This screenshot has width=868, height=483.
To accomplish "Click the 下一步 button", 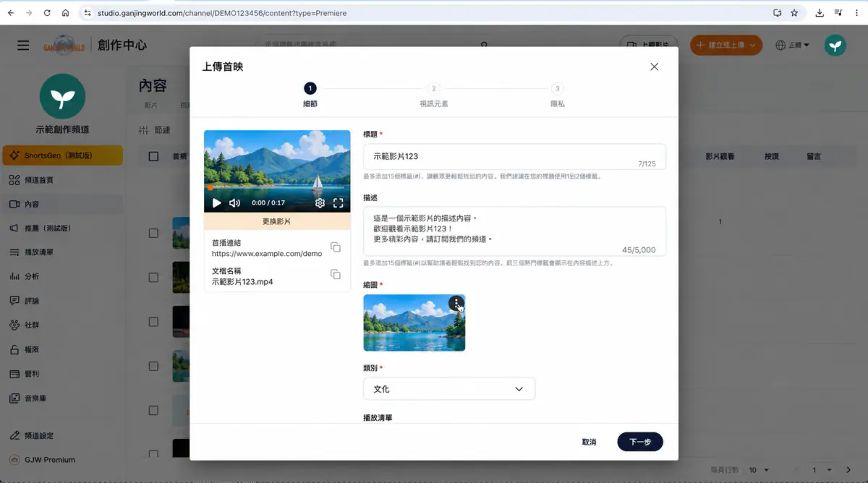I will click(x=640, y=442).
